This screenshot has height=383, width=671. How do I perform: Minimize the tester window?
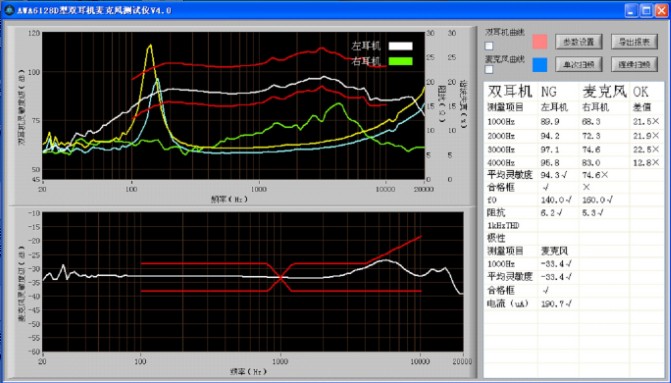tap(631, 10)
